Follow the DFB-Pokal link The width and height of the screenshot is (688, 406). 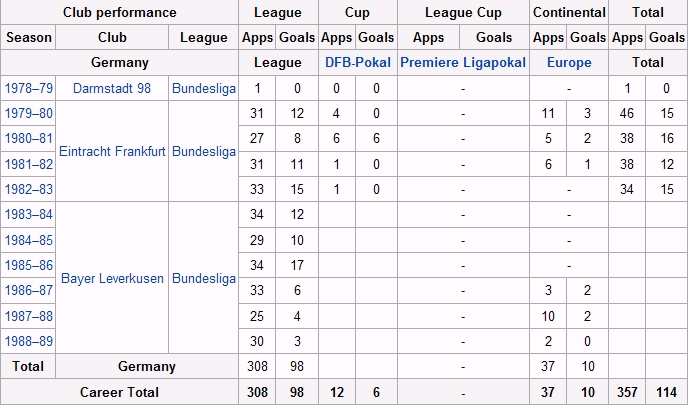click(358, 62)
